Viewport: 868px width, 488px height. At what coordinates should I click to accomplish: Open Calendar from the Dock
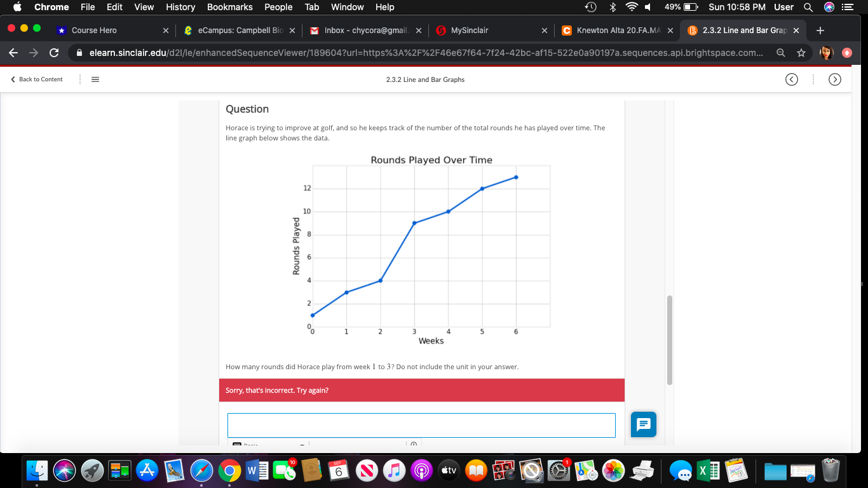(339, 470)
